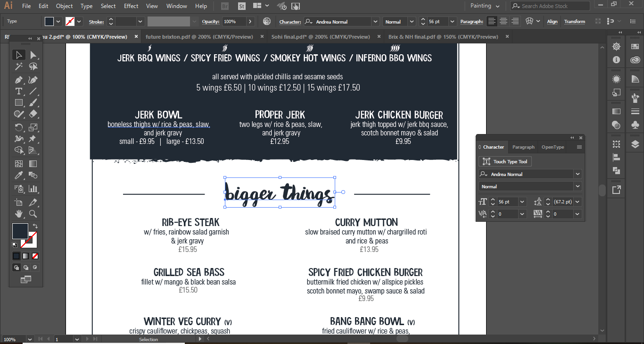
Task: Open leading dropdown showing 67.2 pt
Action: coord(578,201)
